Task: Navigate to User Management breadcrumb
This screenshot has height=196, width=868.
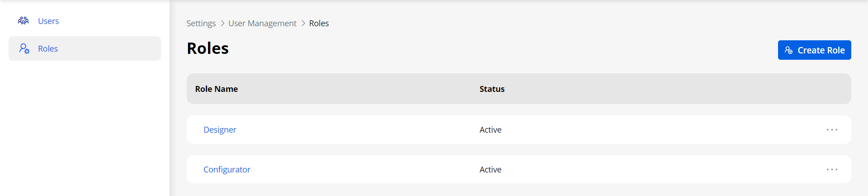Action: 262,23
